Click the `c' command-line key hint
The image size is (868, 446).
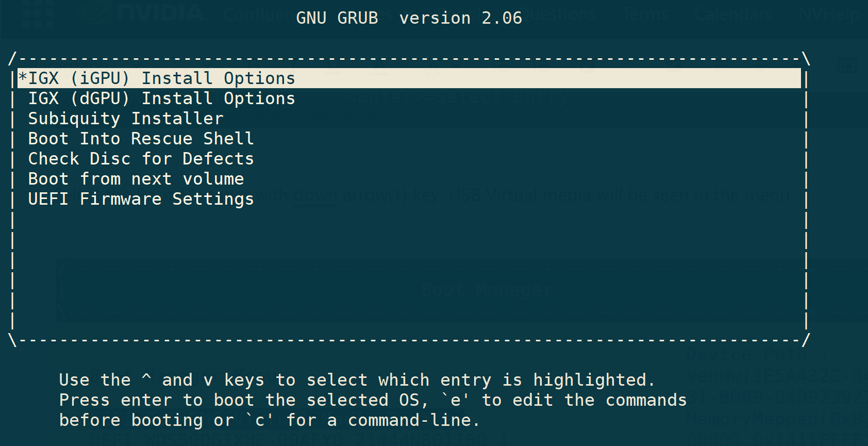click(x=260, y=420)
